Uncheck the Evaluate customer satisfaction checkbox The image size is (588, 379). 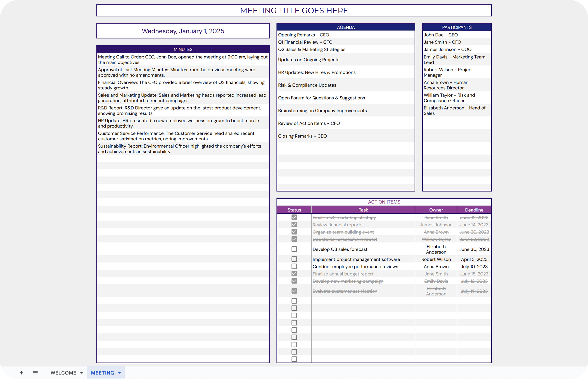294,291
